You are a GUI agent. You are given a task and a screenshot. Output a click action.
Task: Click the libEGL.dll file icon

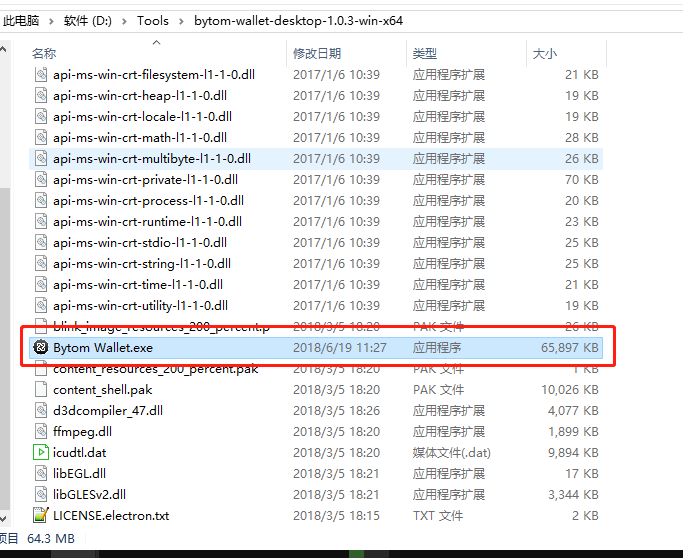click(41, 473)
